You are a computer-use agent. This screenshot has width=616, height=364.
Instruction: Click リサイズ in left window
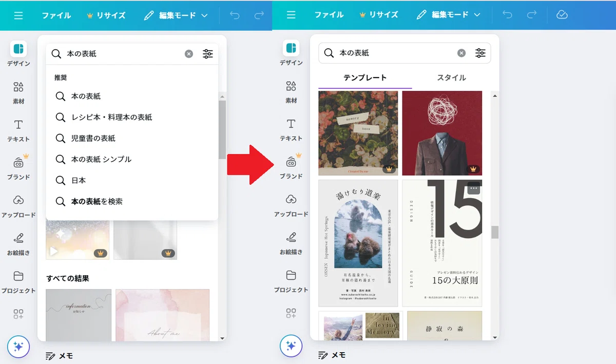[106, 15]
